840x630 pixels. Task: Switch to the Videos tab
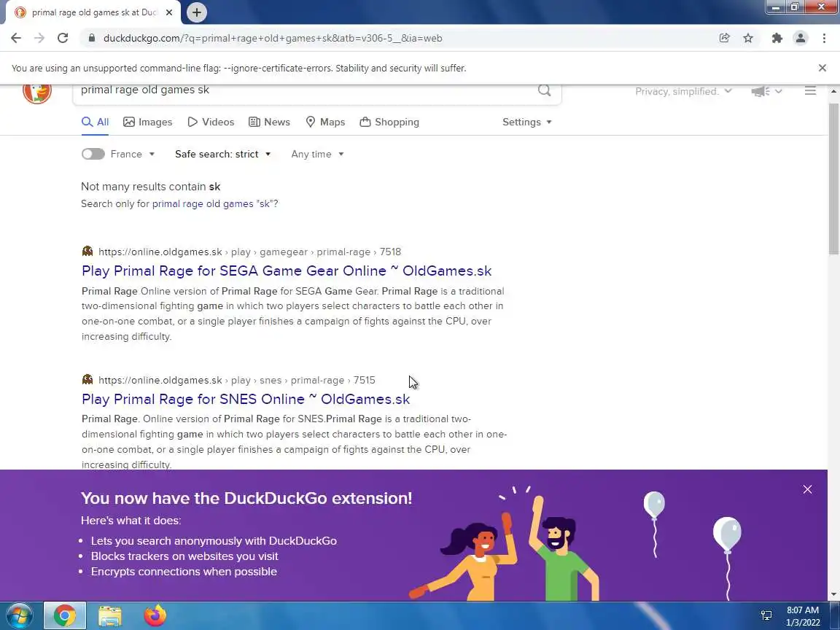click(211, 122)
